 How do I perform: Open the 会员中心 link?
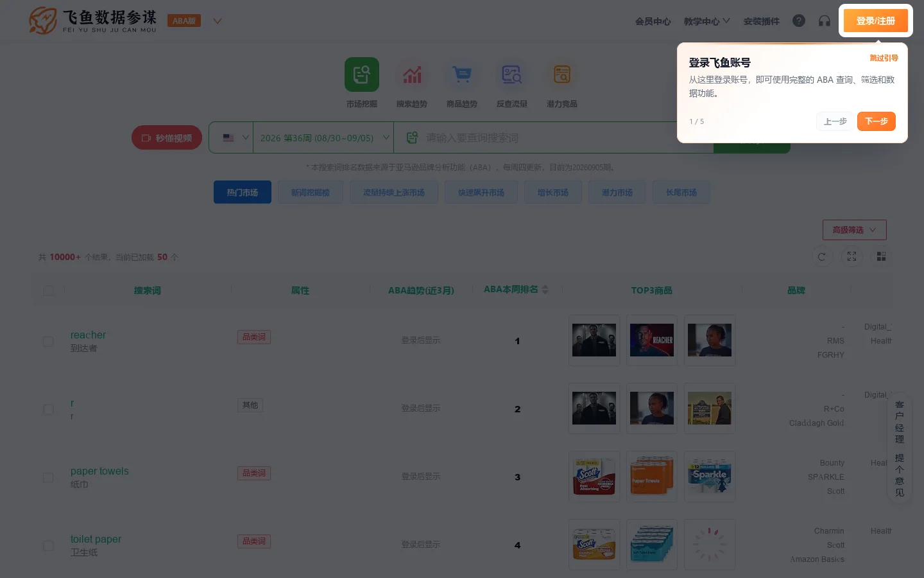pyautogui.click(x=653, y=21)
